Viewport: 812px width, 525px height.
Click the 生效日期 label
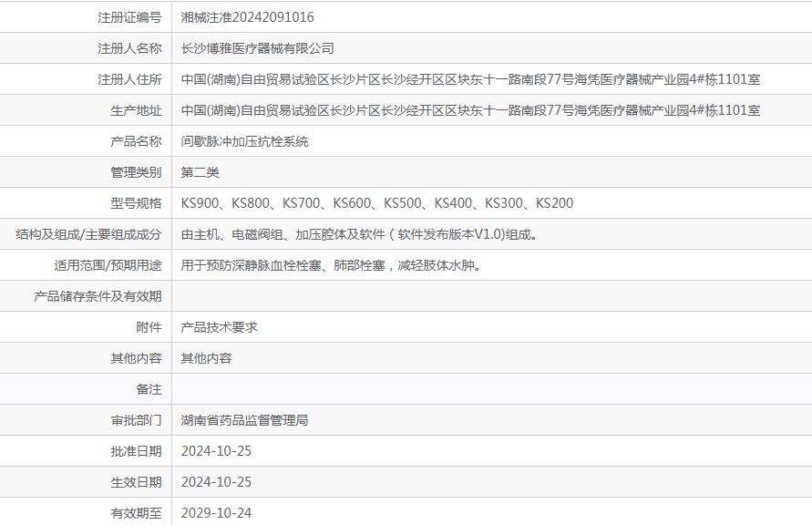pyautogui.click(x=136, y=482)
